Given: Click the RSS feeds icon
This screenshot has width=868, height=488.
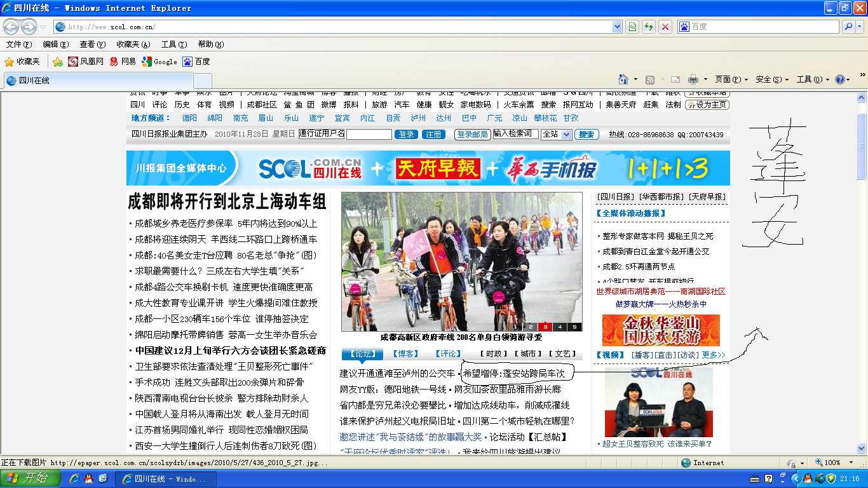Looking at the screenshot, I should click(x=650, y=79).
